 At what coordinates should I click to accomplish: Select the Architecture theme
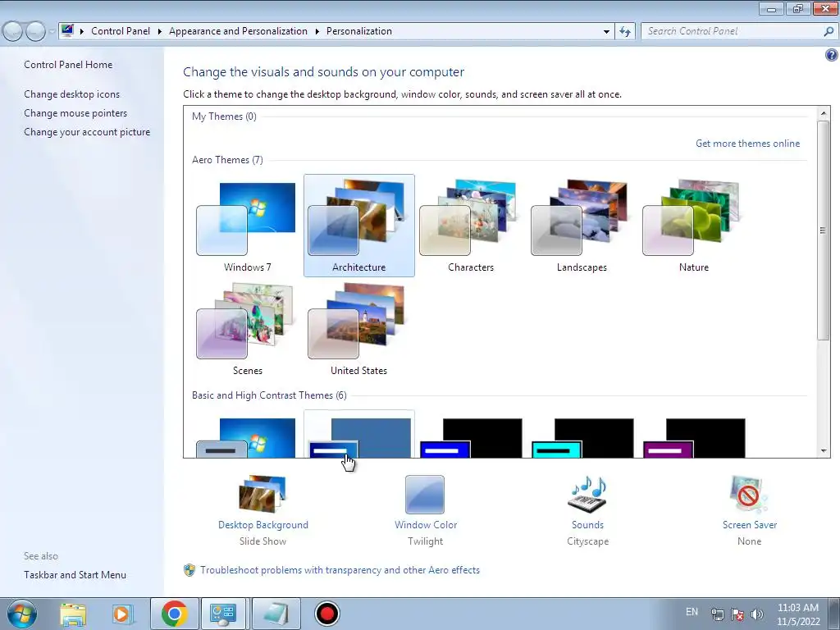[359, 226]
